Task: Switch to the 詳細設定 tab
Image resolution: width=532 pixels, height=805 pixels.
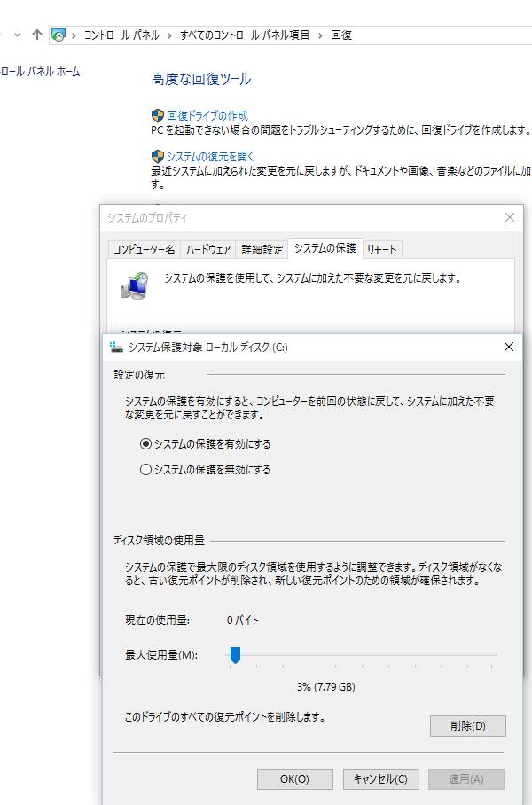Action: [262, 249]
